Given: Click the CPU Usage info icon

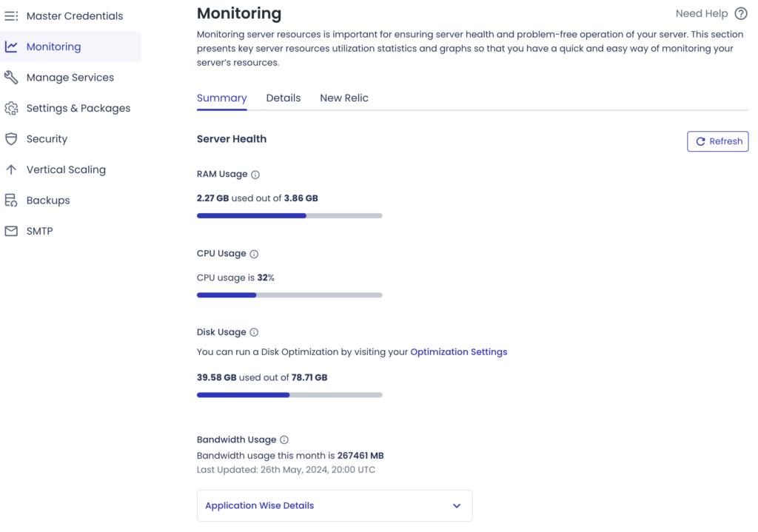Looking at the screenshot, I should (x=254, y=254).
